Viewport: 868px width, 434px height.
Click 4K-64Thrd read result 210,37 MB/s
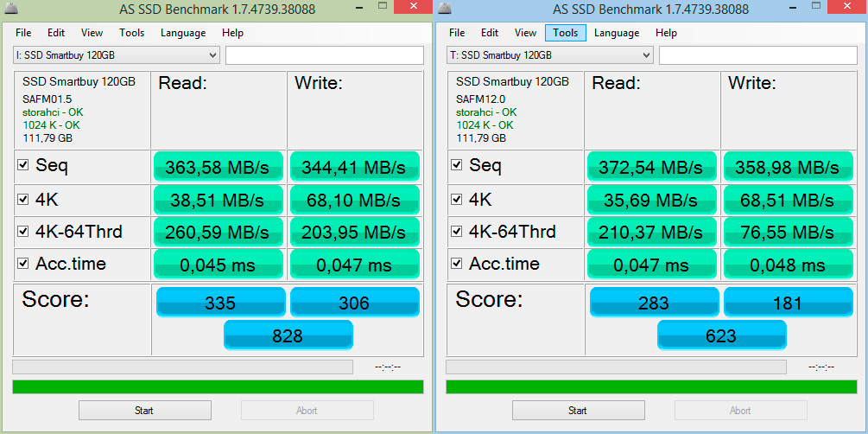tap(651, 233)
